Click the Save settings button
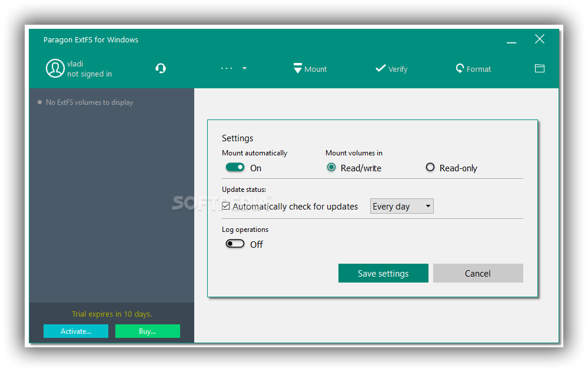Viewport: 588px width, 372px height. coord(383,273)
